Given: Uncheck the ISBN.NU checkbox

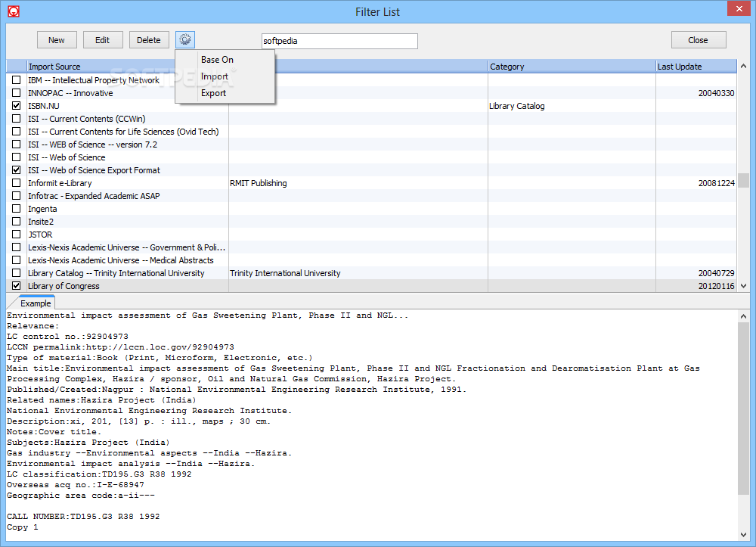Looking at the screenshot, I should point(17,105).
